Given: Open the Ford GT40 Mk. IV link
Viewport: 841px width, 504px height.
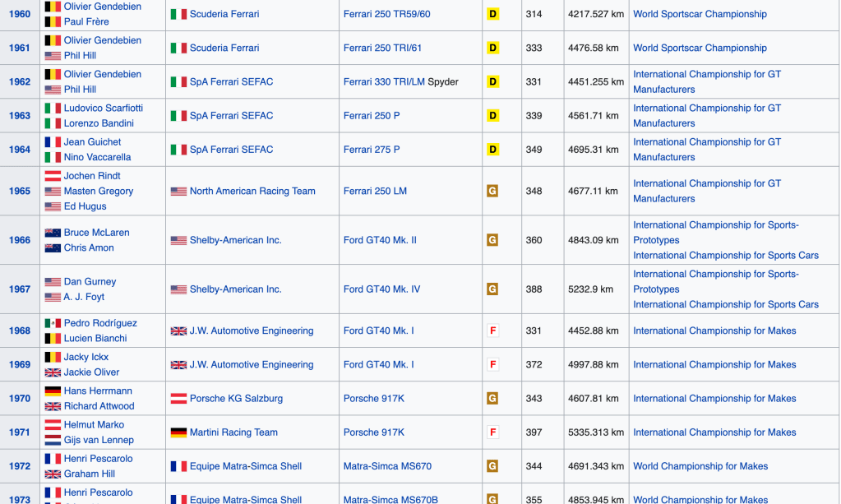Looking at the screenshot, I should tap(381, 289).
